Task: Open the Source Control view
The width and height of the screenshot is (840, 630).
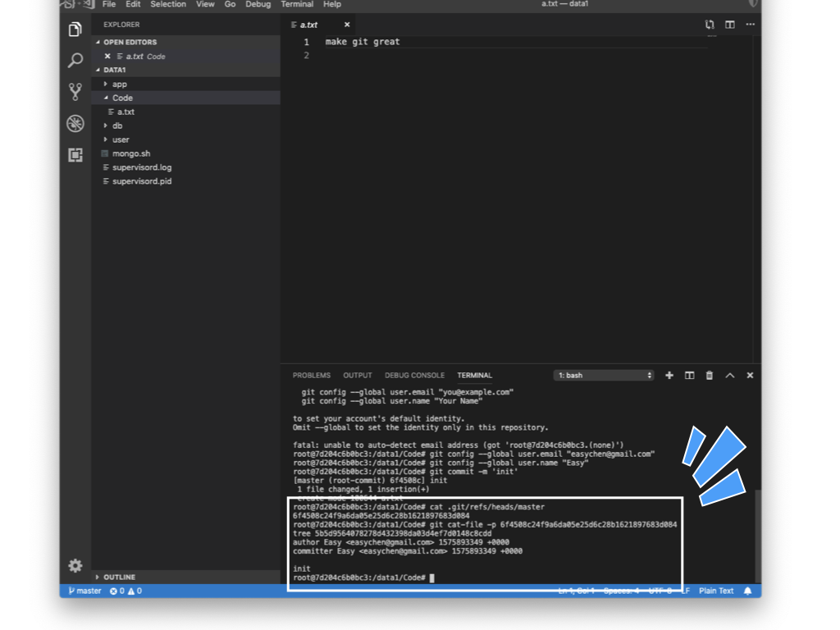Action: coord(75,92)
